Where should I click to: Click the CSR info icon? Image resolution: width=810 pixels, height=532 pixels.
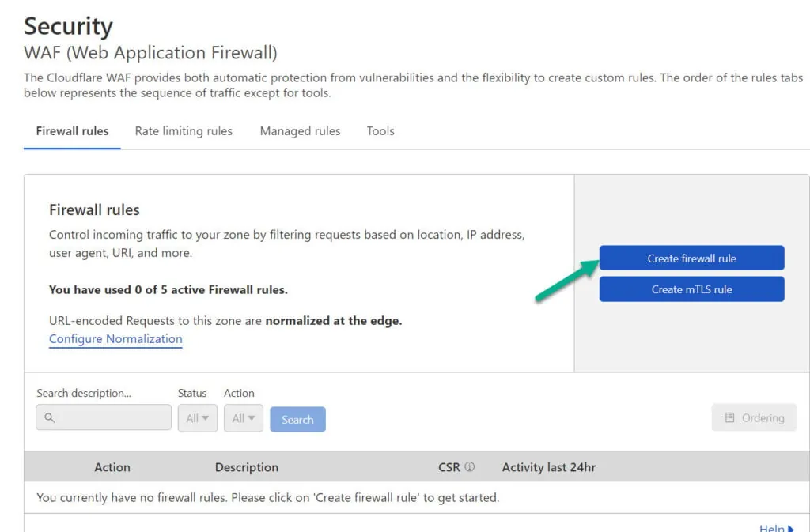(x=469, y=466)
